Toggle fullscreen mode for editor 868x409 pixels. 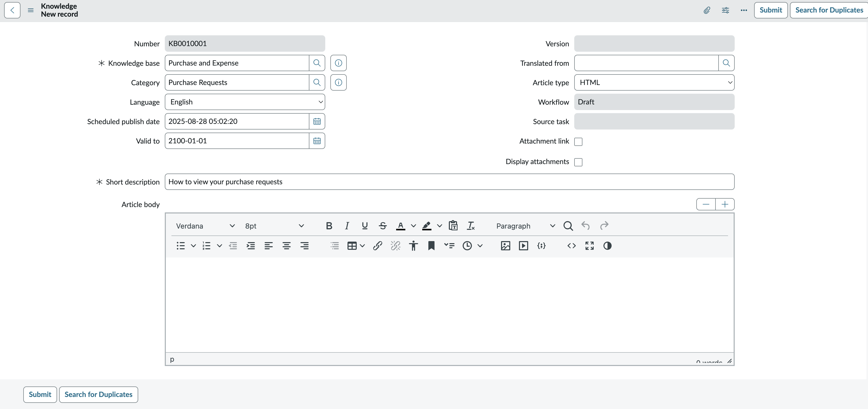[589, 246]
